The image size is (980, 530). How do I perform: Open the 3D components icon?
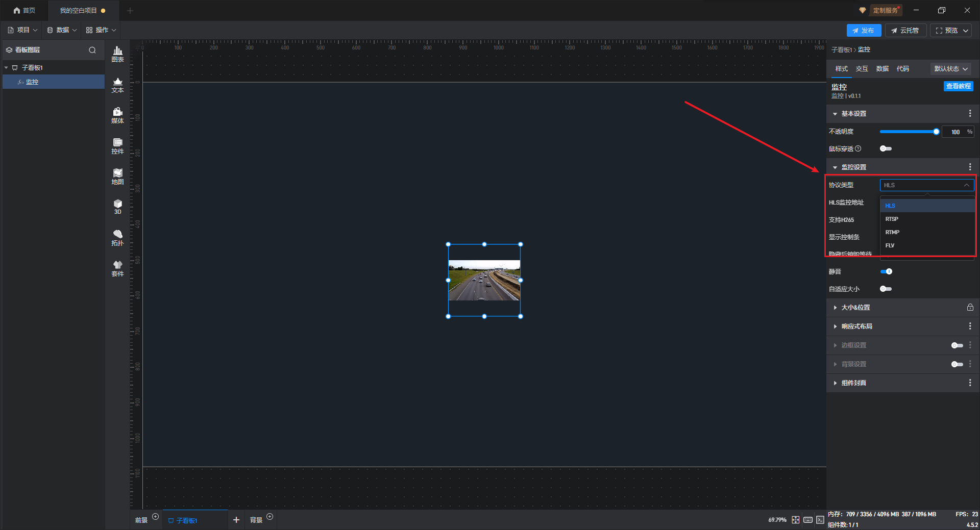pyautogui.click(x=117, y=207)
